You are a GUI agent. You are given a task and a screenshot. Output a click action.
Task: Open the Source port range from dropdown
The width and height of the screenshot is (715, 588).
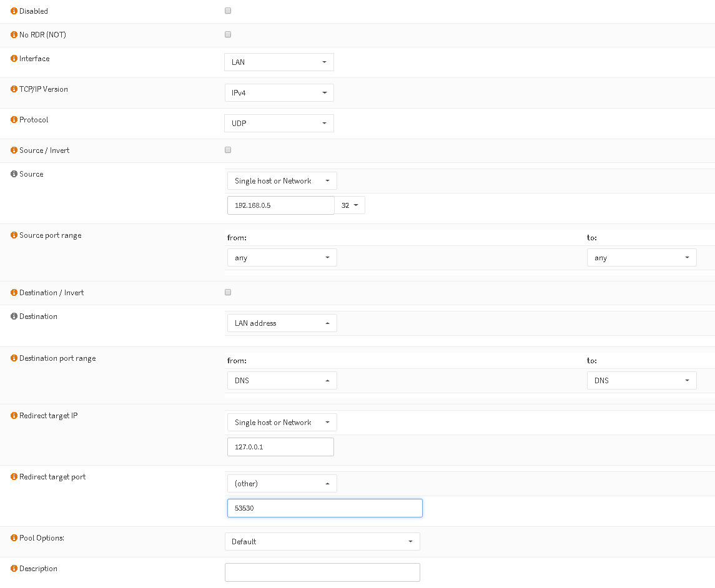pyautogui.click(x=282, y=258)
